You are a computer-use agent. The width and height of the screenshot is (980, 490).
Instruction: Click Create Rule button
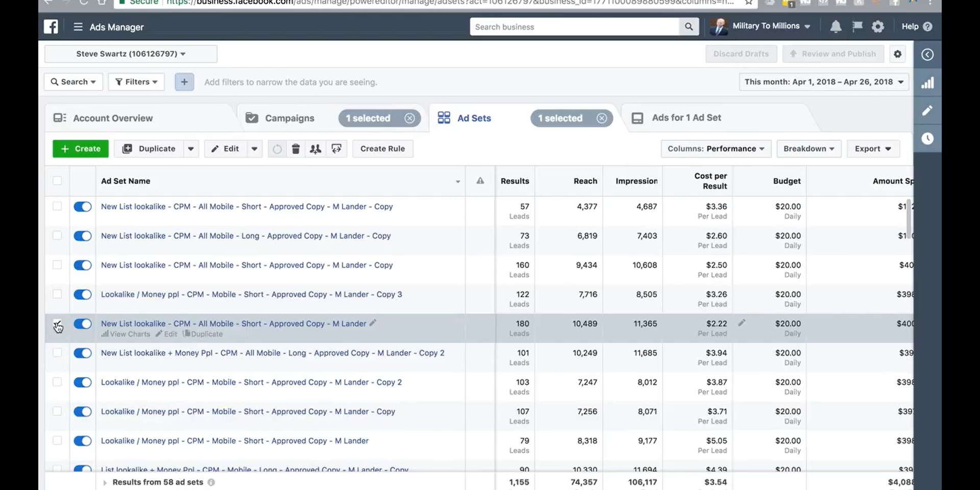382,149
